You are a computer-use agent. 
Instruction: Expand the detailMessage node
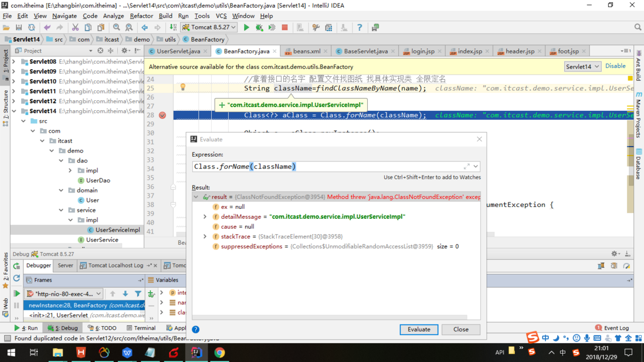tap(205, 216)
